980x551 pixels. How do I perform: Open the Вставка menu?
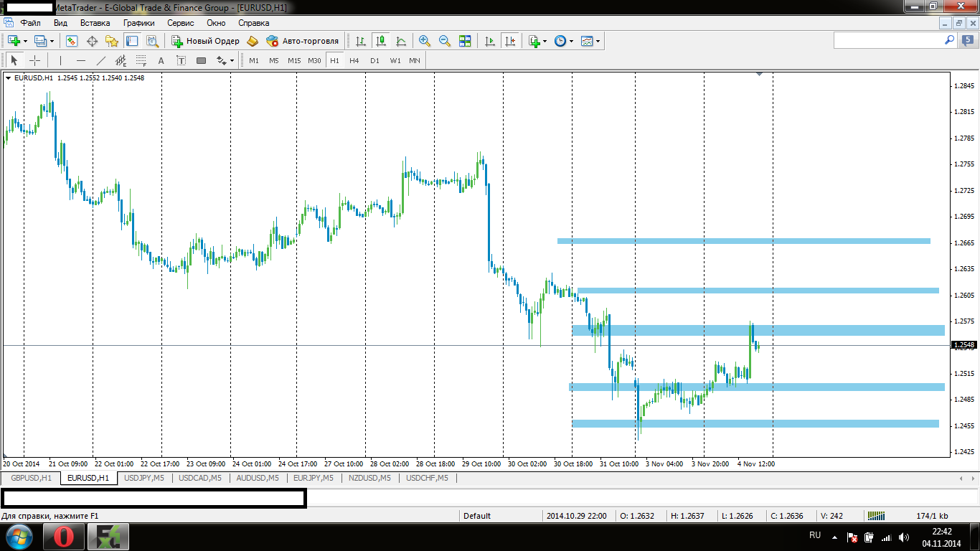pos(95,23)
